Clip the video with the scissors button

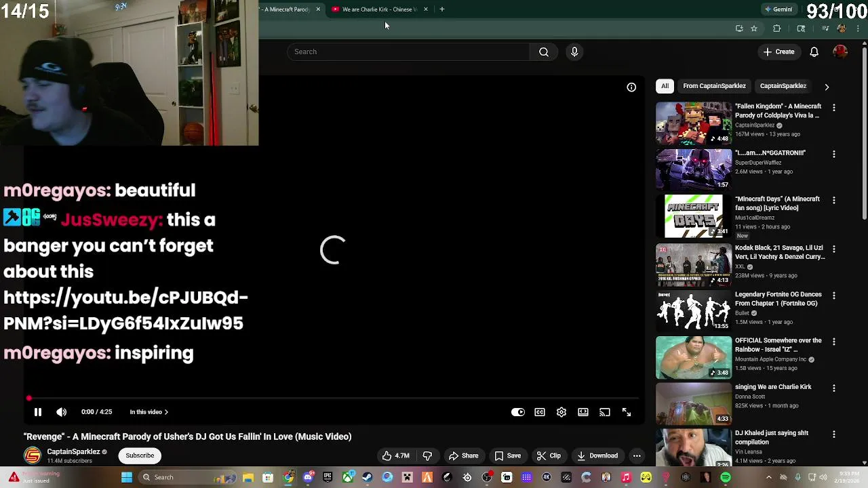click(549, 455)
